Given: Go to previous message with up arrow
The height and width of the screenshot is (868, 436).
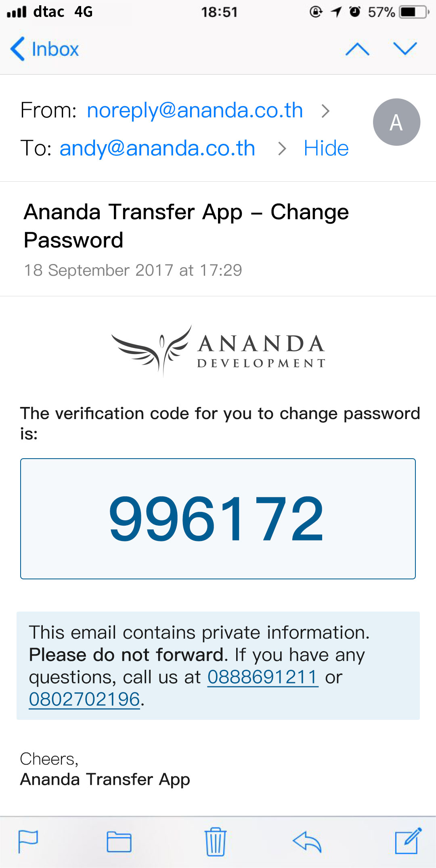Looking at the screenshot, I should pyautogui.click(x=357, y=49).
